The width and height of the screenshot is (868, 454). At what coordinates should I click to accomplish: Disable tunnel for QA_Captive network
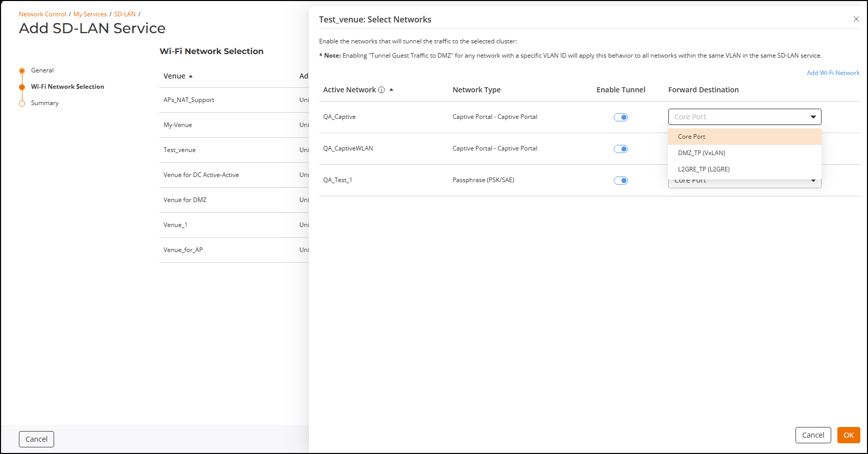tap(620, 117)
